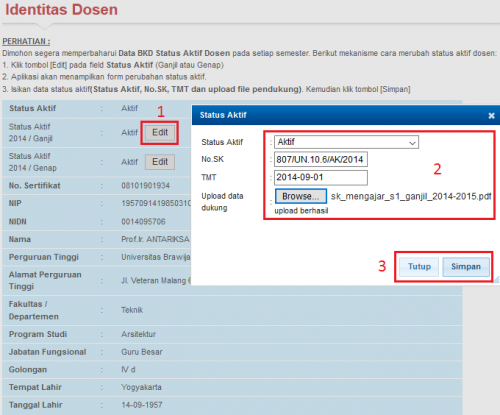Viewport: 500px width, 415px height.
Task: Click the dropdown chevron arrow in Status Aktif
Action: pos(412,143)
